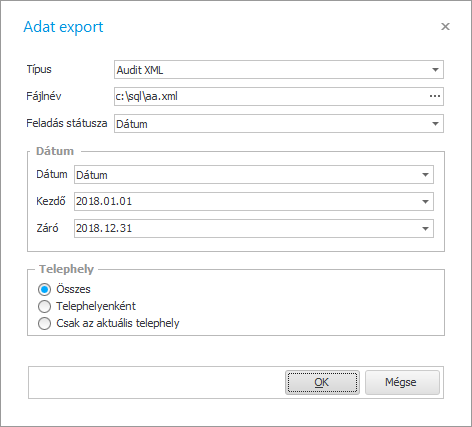The height and width of the screenshot is (427, 472).
Task: Cancel with the Mégse button
Action: 402,382
